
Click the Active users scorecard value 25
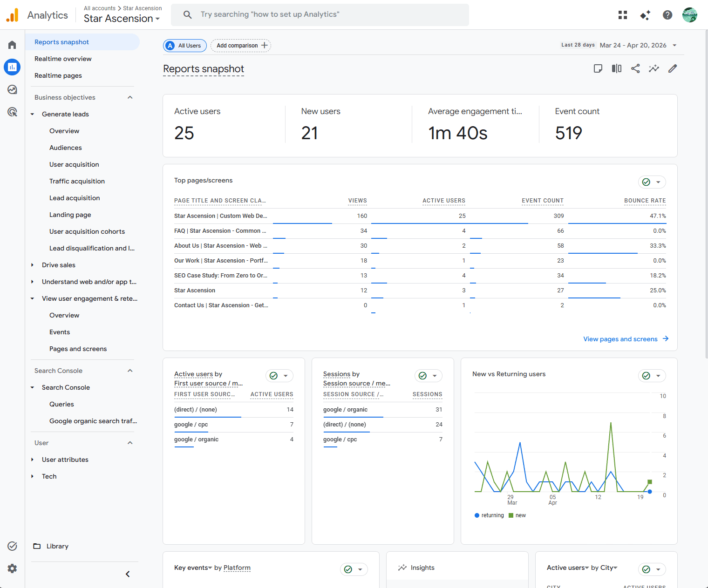coord(184,133)
